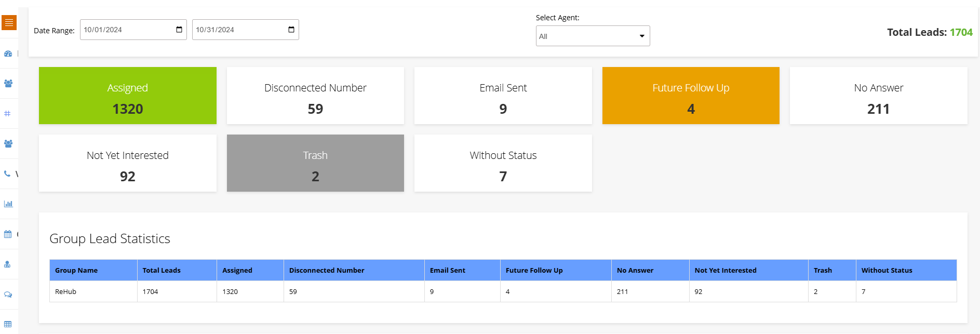Open date picker icon in 10/01/2024 field
This screenshot has width=980, height=334.
click(179, 30)
